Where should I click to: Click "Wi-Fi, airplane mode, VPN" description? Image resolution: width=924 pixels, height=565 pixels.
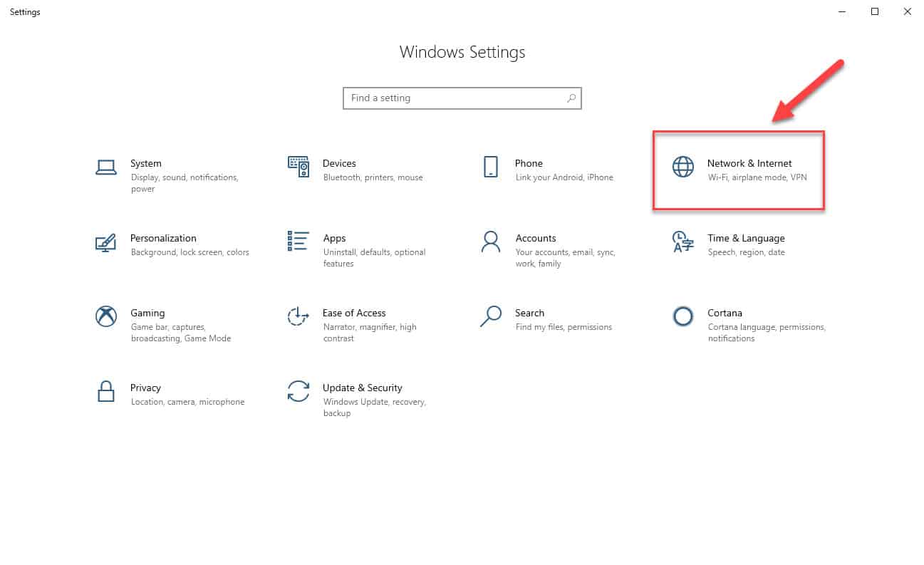tap(757, 177)
